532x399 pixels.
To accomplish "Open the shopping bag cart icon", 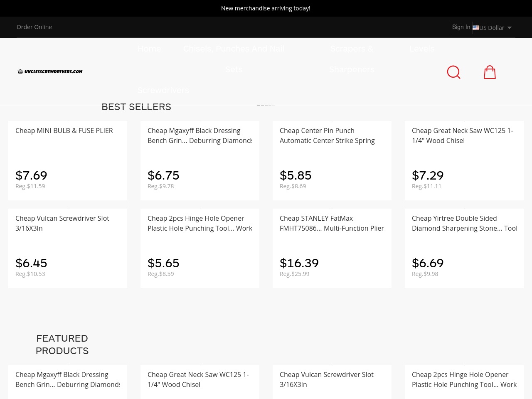I will click(490, 72).
